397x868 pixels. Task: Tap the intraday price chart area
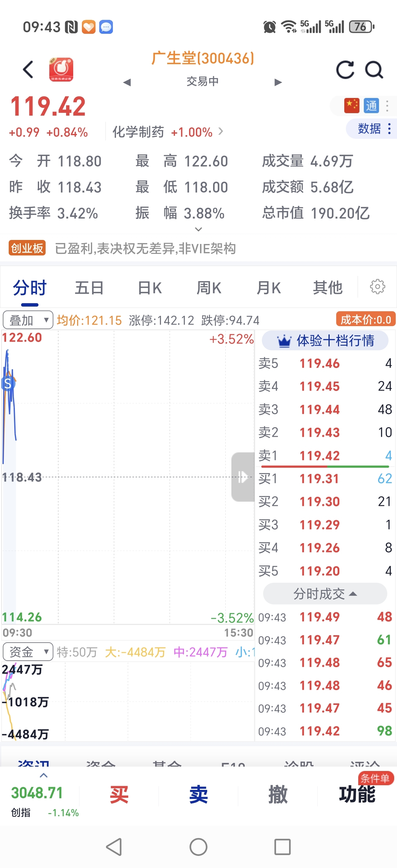click(x=128, y=477)
